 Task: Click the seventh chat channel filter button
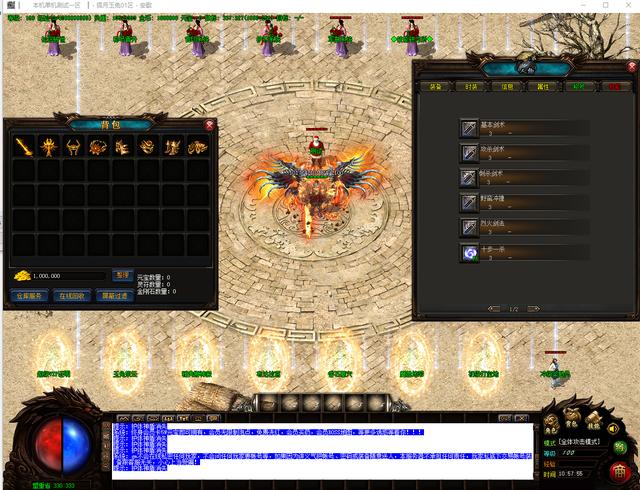(x=213, y=418)
